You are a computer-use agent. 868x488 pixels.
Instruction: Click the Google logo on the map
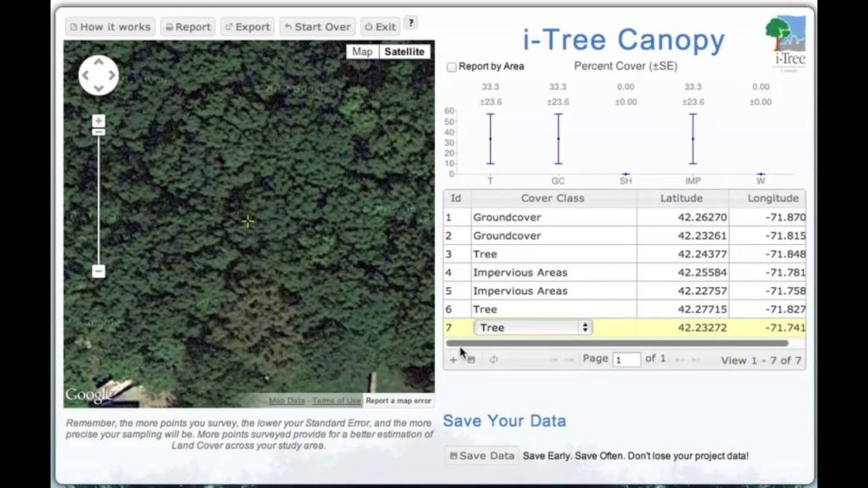point(88,395)
